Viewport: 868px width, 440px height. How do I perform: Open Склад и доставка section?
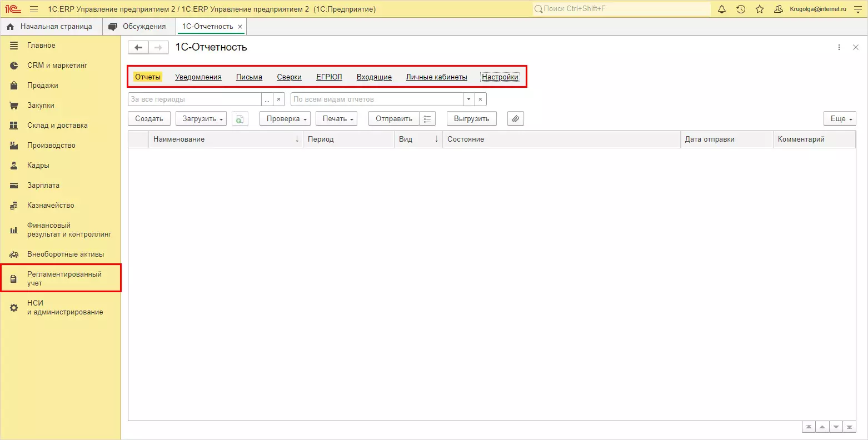61,126
